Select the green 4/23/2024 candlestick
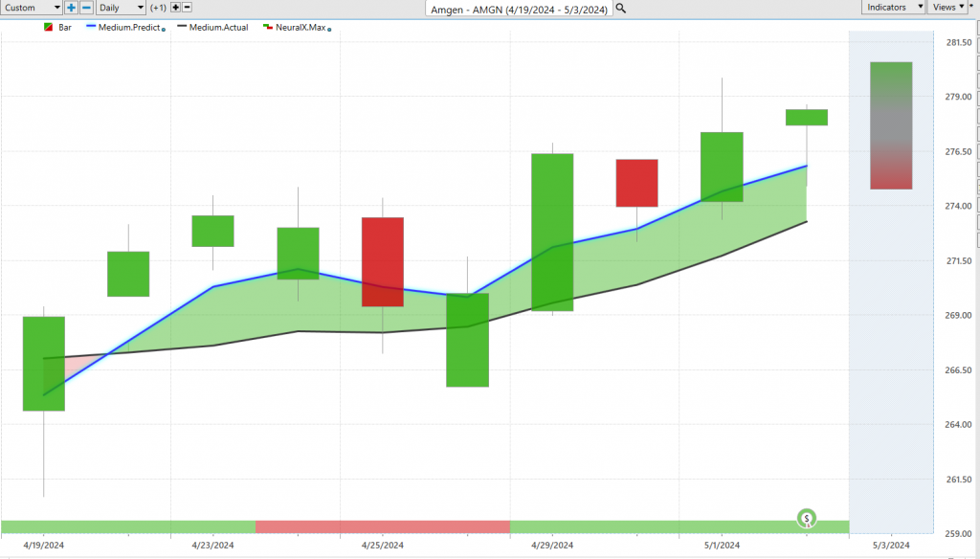Image resolution: width=980 pixels, height=559 pixels. click(213, 232)
